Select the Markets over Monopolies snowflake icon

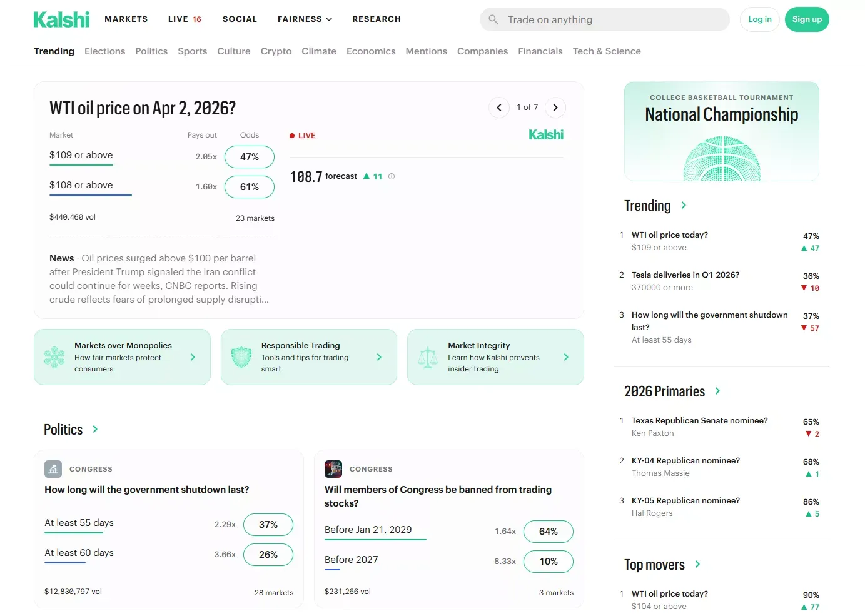pyautogui.click(x=54, y=357)
